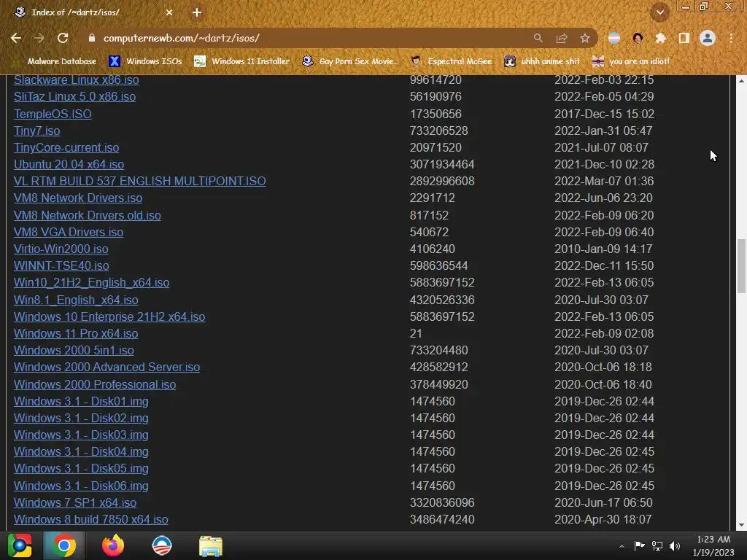Go back using the browser back arrow
The height and width of the screenshot is (560, 747).
(16, 38)
